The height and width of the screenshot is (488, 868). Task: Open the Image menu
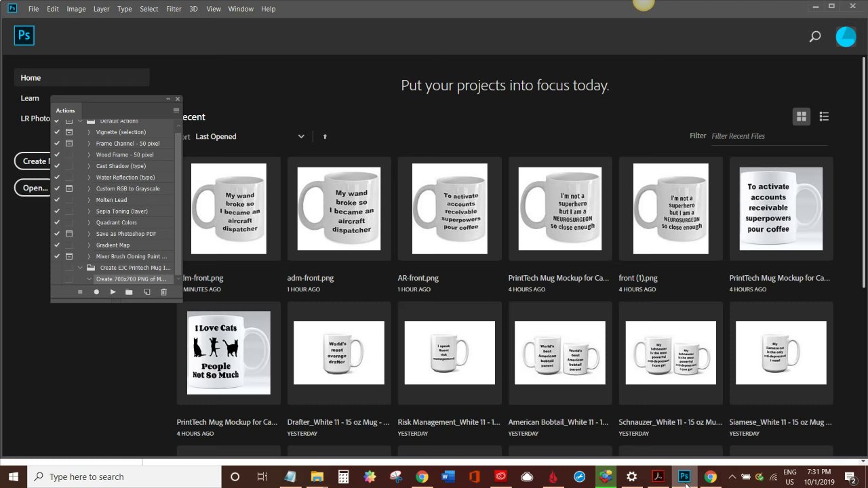pos(76,9)
